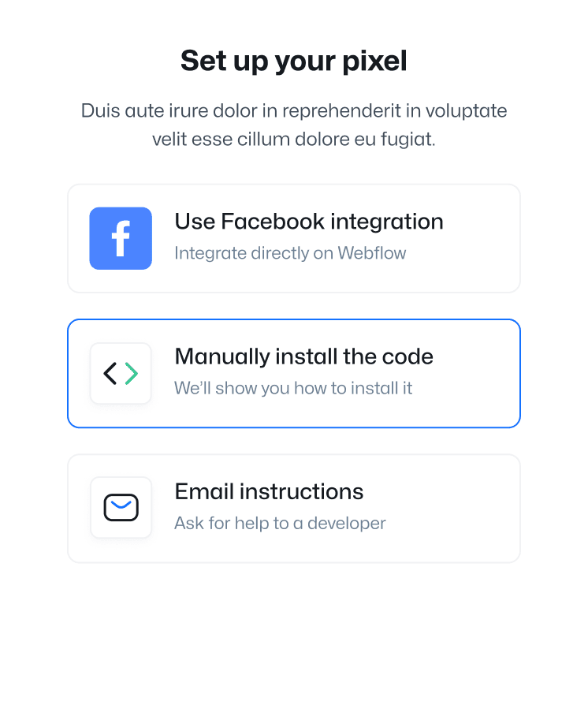Select the Use Facebook integration option
The height and width of the screenshot is (705, 588).
click(x=294, y=237)
